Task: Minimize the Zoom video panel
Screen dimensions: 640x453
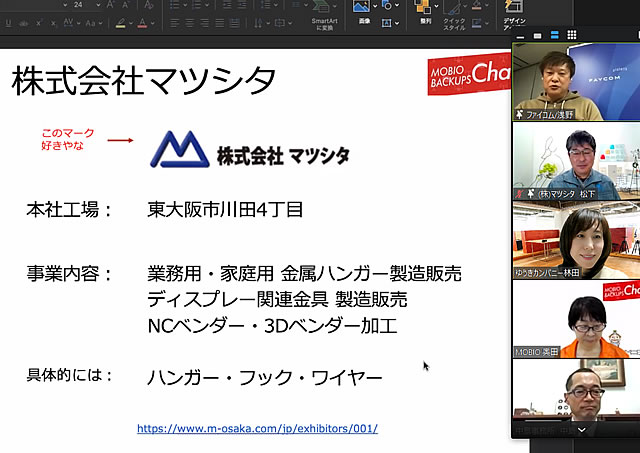Action: coord(520,37)
